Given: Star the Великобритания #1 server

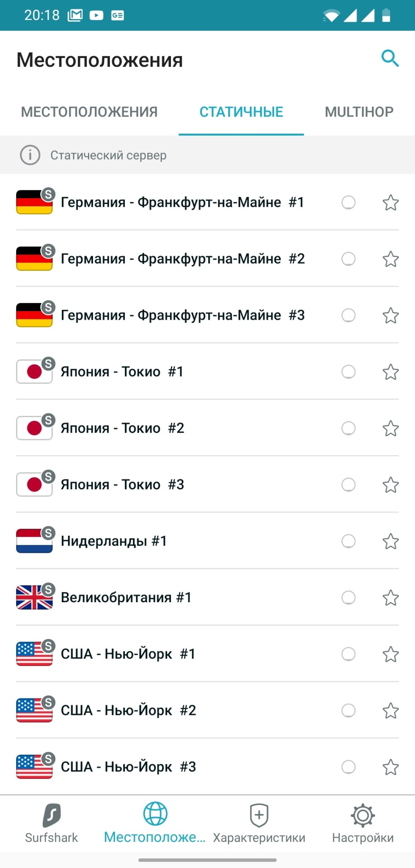Looking at the screenshot, I should [391, 597].
